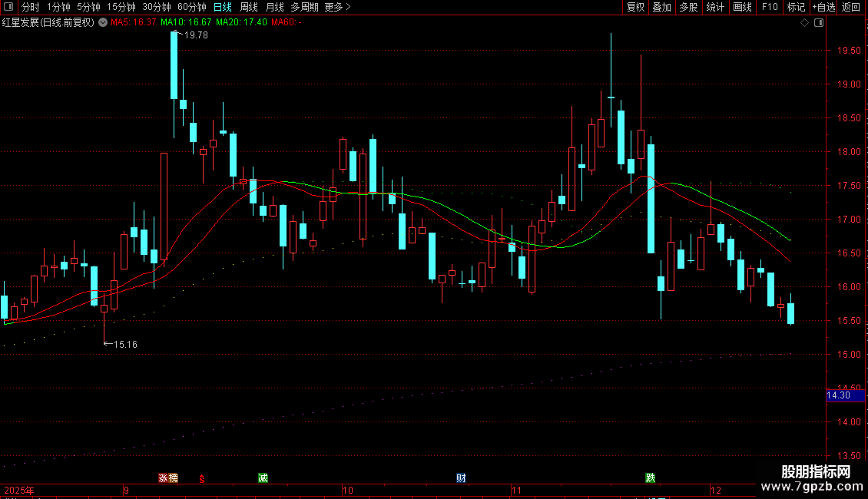The height and width of the screenshot is (499, 868).
Task: Click the green 跌 event marker
Action: click(651, 478)
